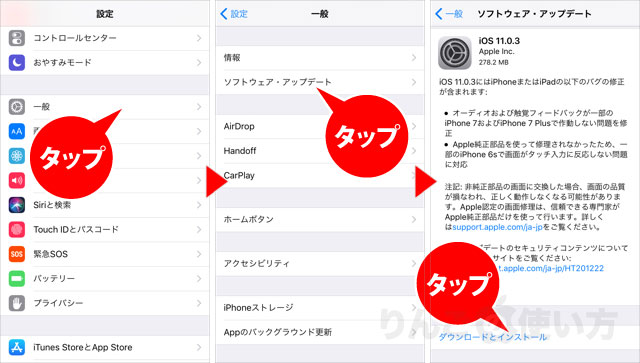Tap chevron on バッテリー row

click(x=199, y=278)
